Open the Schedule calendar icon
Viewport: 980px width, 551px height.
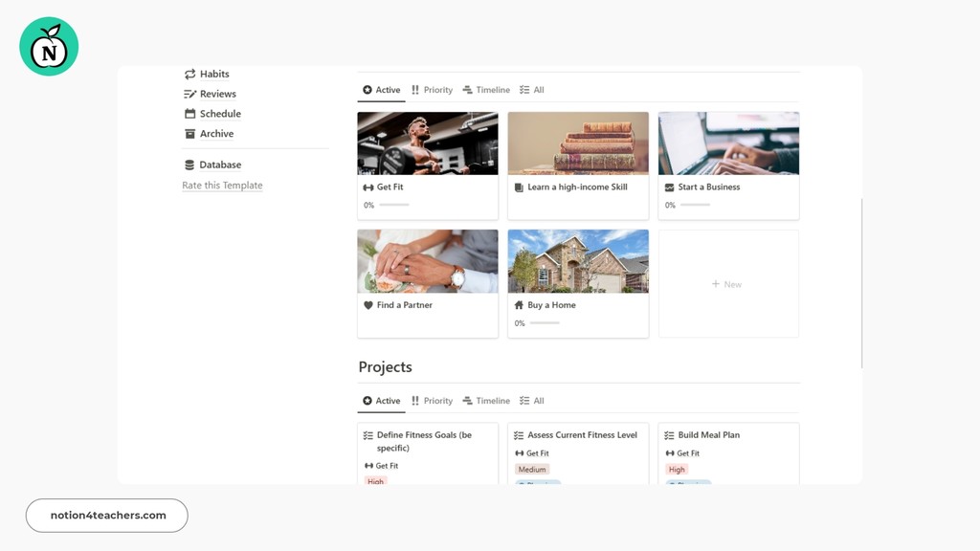coord(189,113)
